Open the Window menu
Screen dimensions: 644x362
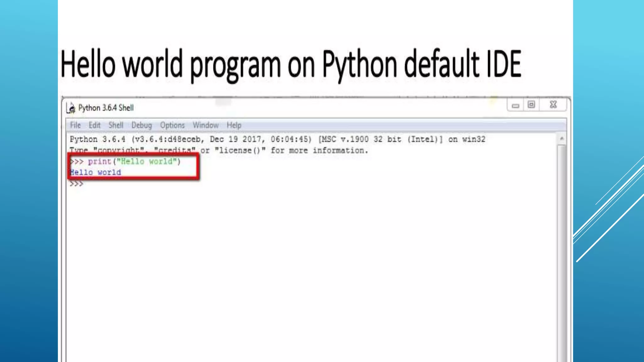(x=206, y=125)
